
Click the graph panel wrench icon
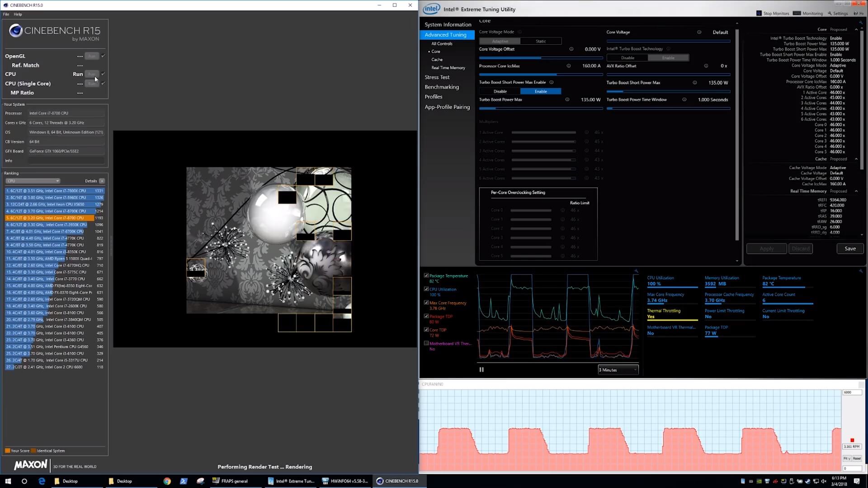[636, 271]
